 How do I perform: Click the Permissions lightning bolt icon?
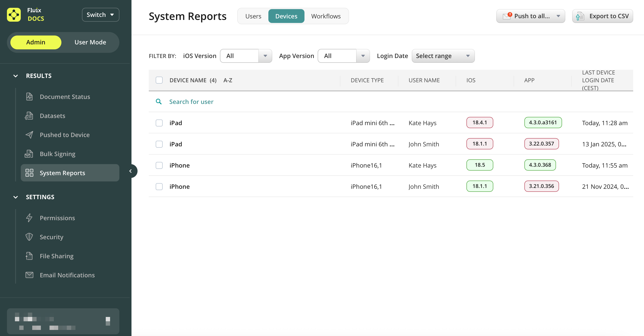coord(29,218)
